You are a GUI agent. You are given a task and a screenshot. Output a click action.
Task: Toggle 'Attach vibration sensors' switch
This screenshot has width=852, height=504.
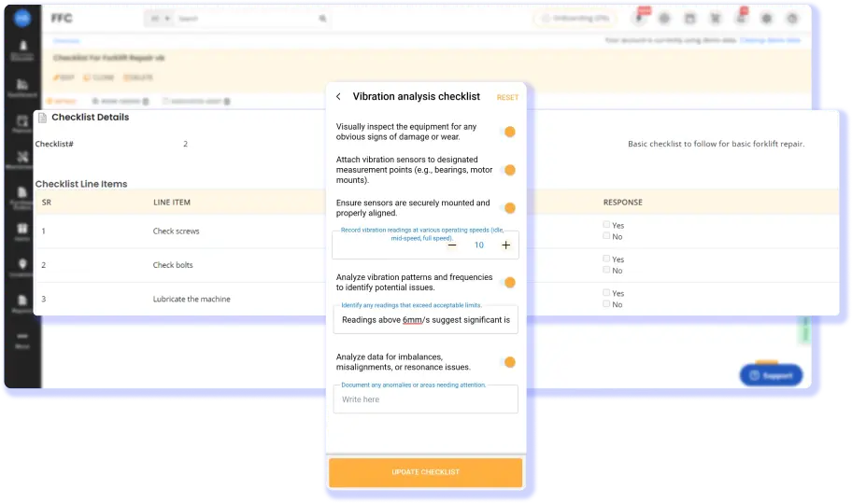pyautogui.click(x=508, y=170)
